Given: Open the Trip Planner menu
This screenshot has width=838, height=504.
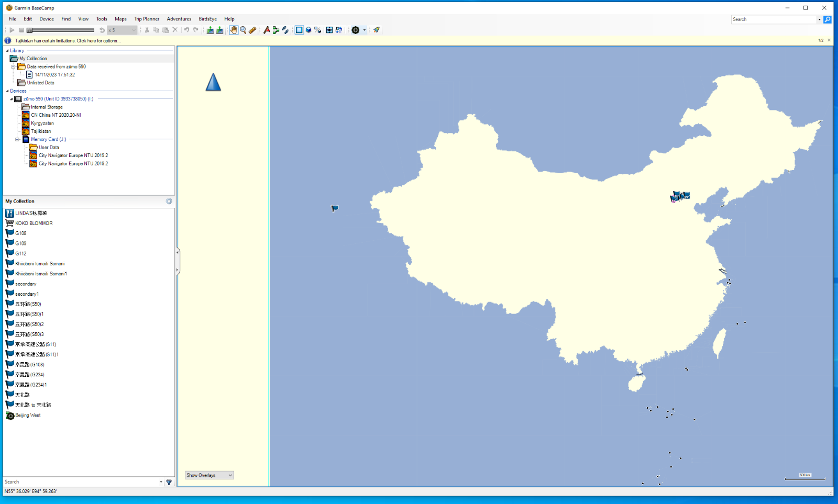Looking at the screenshot, I should point(147,19).
